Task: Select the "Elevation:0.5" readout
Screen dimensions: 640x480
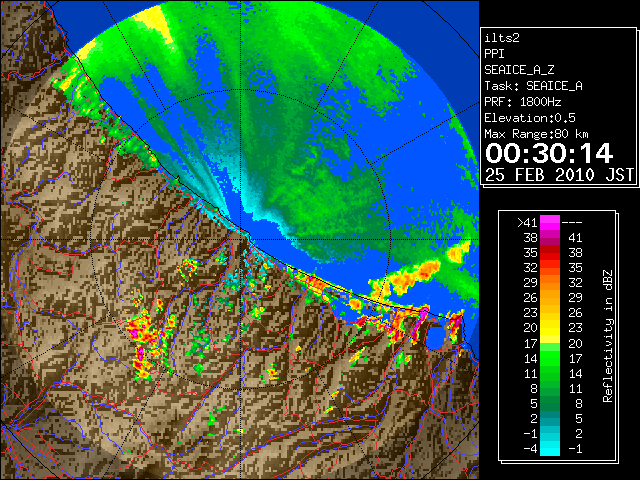Action: [x=530, y=118]
